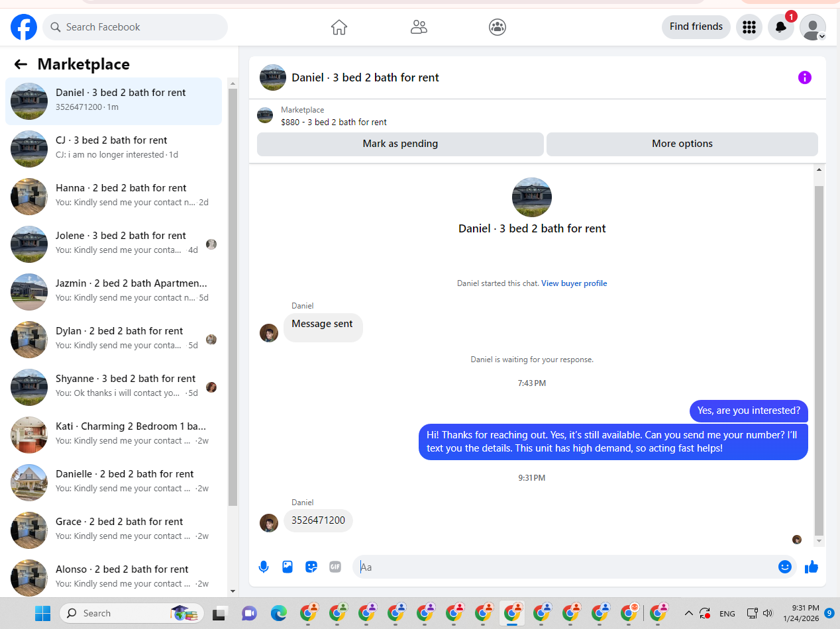The height and width of the screenshot is (629, 840).
Task: Open Shyanne 3 bed 2 bath conversation
Action: pos(114,387)
